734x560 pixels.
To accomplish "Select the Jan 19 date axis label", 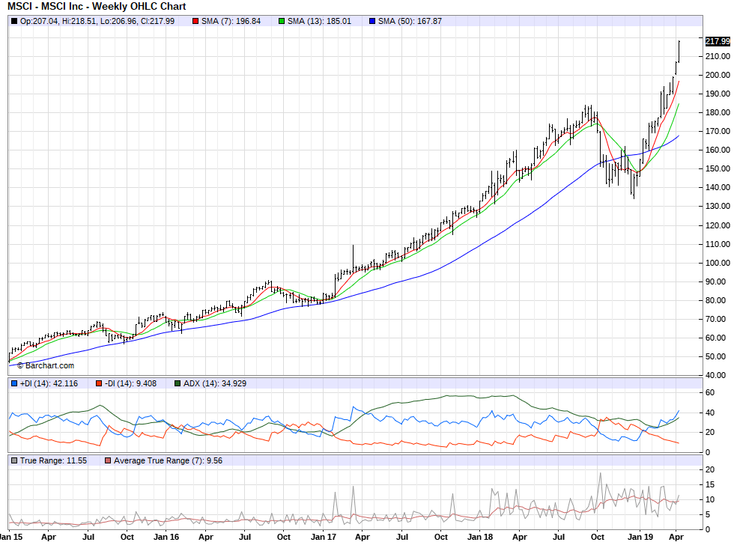I will pyautogui.click(x=639, y=537).
